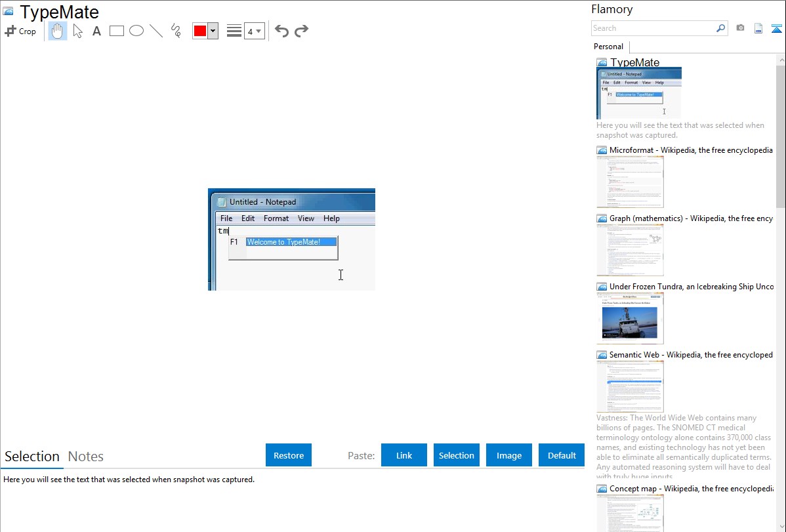Open the Microformat Wikipedia snapshot thumbnail
Screen dimensions: 786x532
(x=630, y=182)
